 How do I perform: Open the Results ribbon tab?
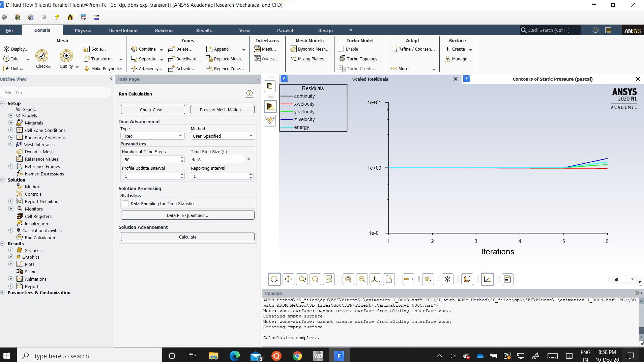coord(204,30)
